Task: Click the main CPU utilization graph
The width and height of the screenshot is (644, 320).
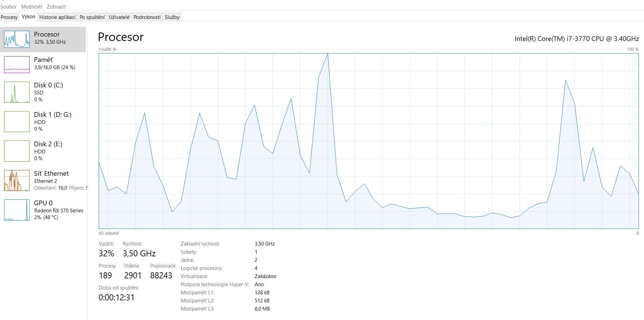Action: [x=368, y=141]
